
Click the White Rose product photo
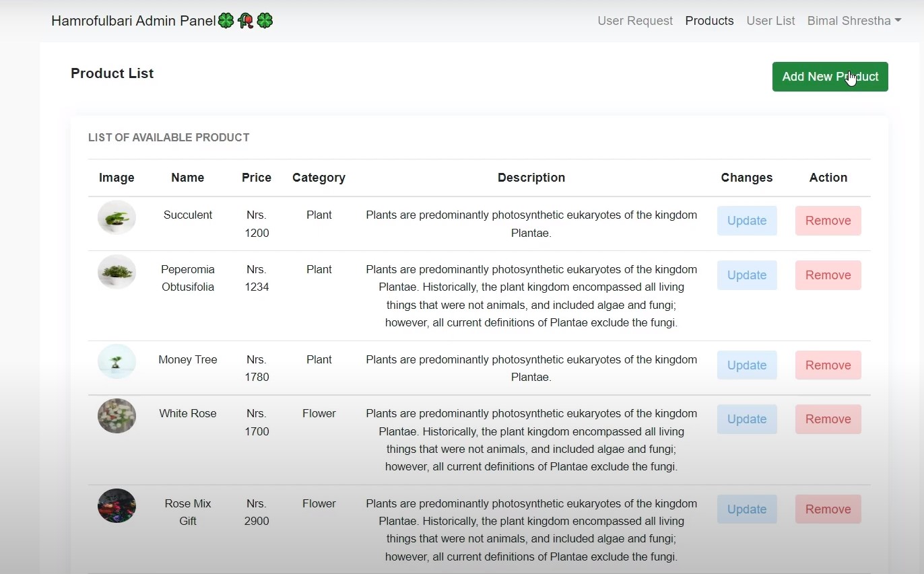tap(116, 416)
